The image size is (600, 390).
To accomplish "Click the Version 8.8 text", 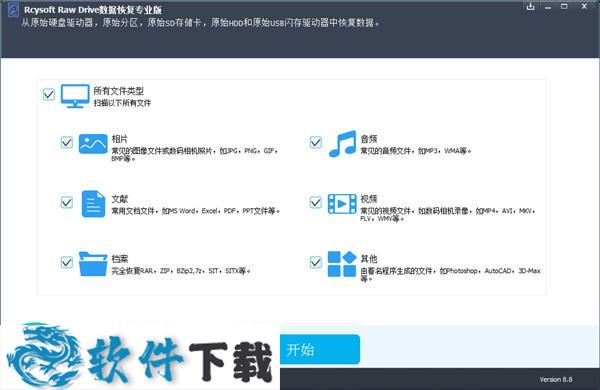I will (x=556, y=379).
